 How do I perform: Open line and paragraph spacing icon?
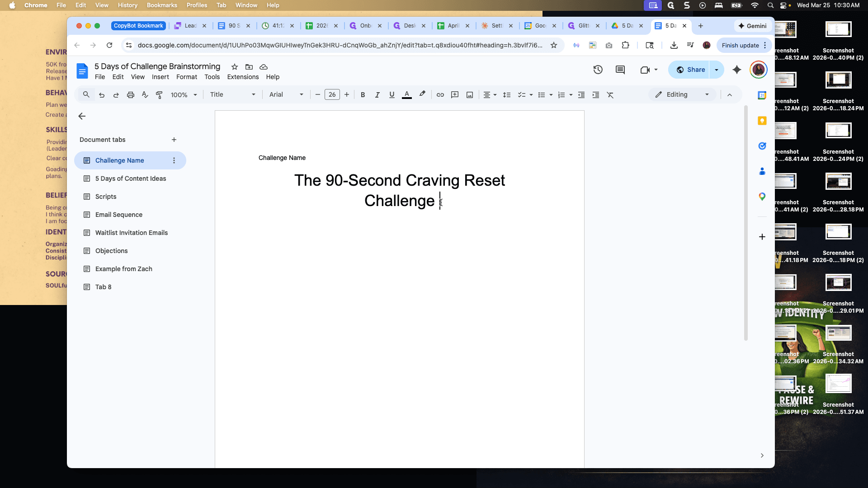(x=507, y=95)
